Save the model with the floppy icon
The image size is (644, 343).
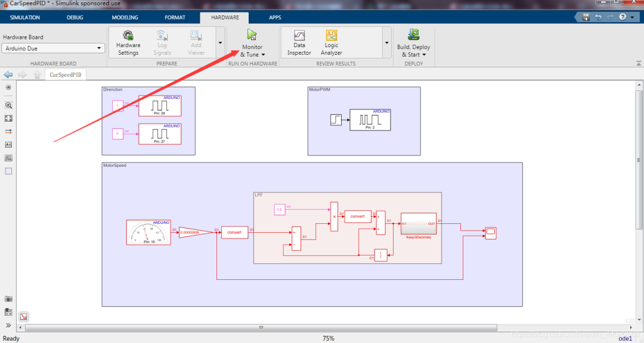coord(587,17)
